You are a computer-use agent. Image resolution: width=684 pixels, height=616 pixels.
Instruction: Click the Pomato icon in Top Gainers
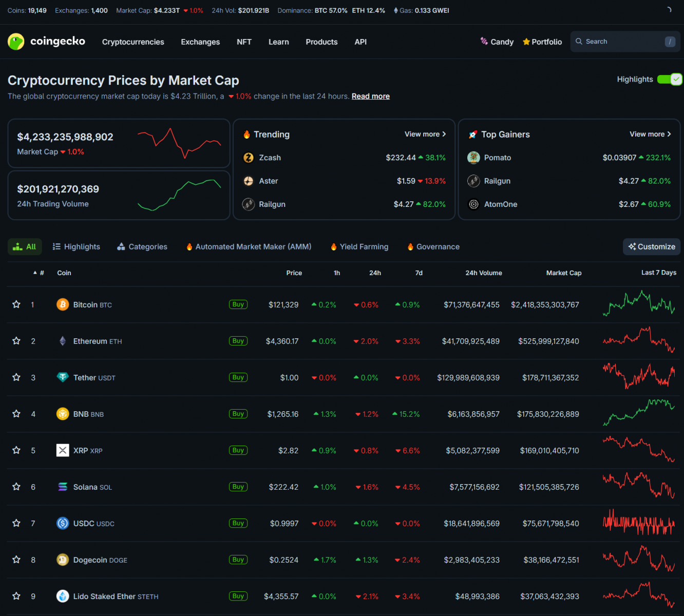tap(473, 158)
